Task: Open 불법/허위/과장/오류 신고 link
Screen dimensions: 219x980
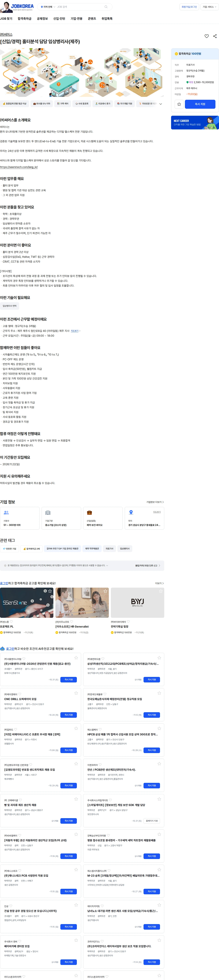Action: (x=148, y=565)
